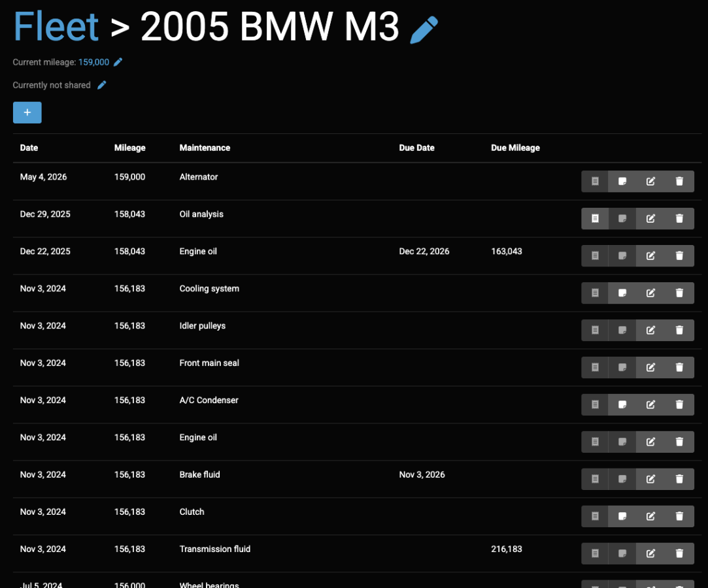
Task: Delete the Idler pulleys record
Action: tap(679, 331)
